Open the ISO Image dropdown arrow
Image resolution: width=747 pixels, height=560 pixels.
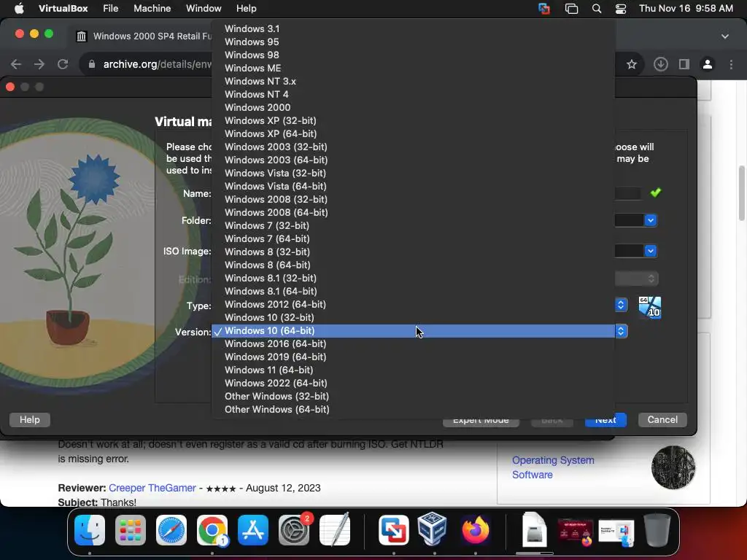pyautogui.click(x=650, y=251)
